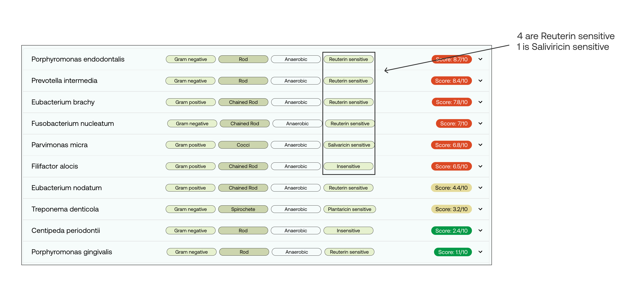Click the Score: 4.4/10 yellow badge
The height and width of the screenshot is (296, 644).
[x=451, y=188]
